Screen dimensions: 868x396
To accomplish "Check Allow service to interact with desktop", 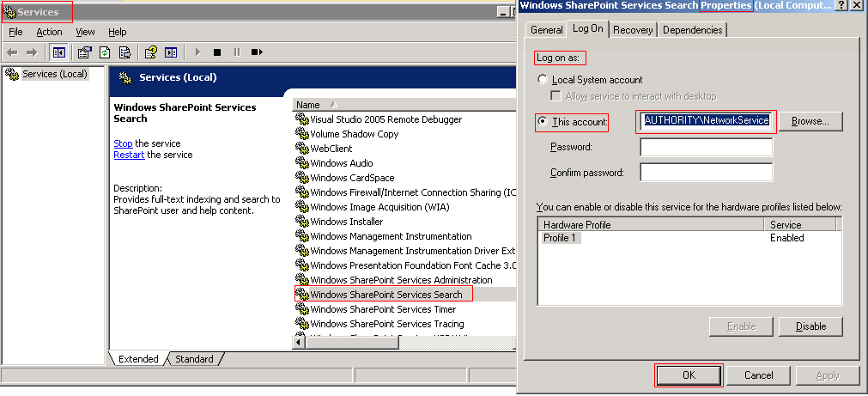I will coord(555,96).
